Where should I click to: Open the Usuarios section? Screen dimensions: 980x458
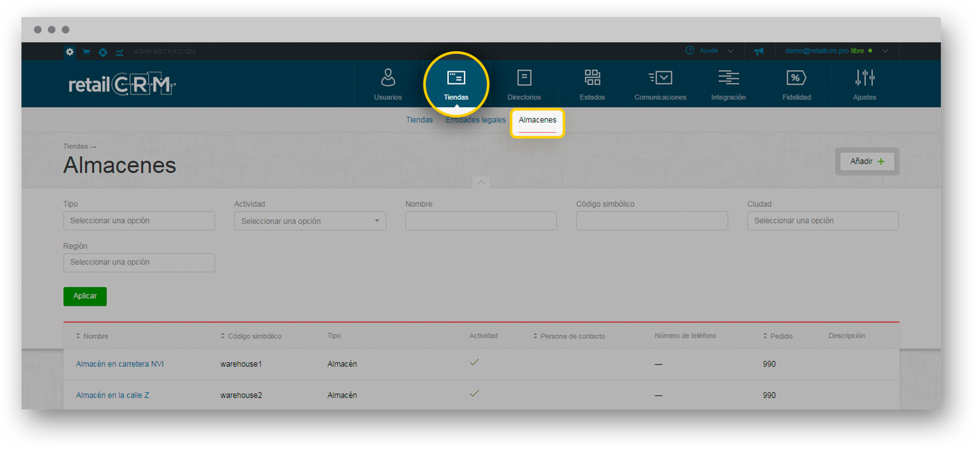(388, 84)
